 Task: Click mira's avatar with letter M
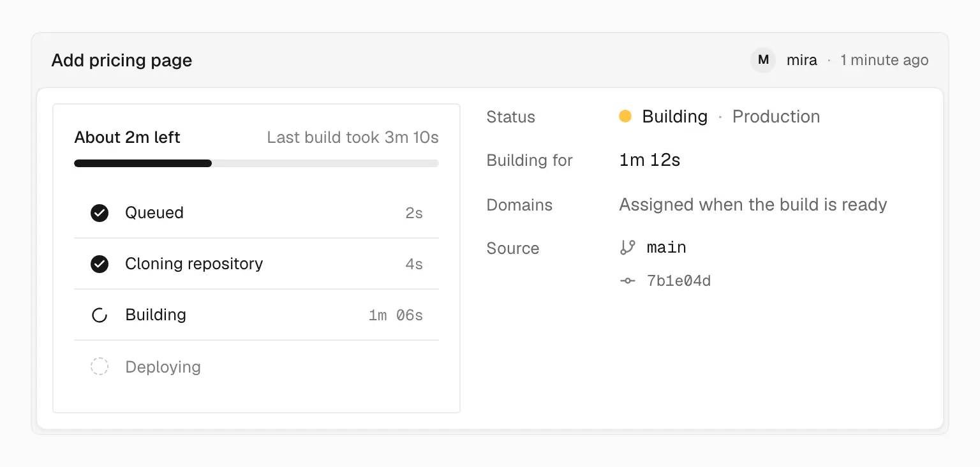(763, 60)
